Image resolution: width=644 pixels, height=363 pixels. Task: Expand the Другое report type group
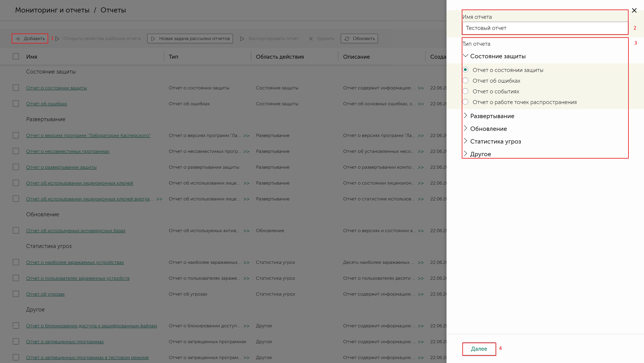click(x=466, y=154)
